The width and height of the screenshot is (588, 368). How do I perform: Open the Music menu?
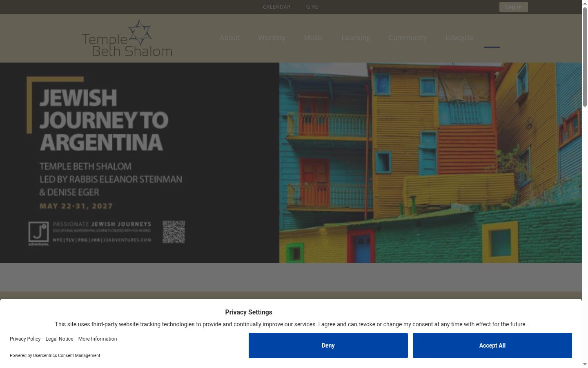(313, 38)
